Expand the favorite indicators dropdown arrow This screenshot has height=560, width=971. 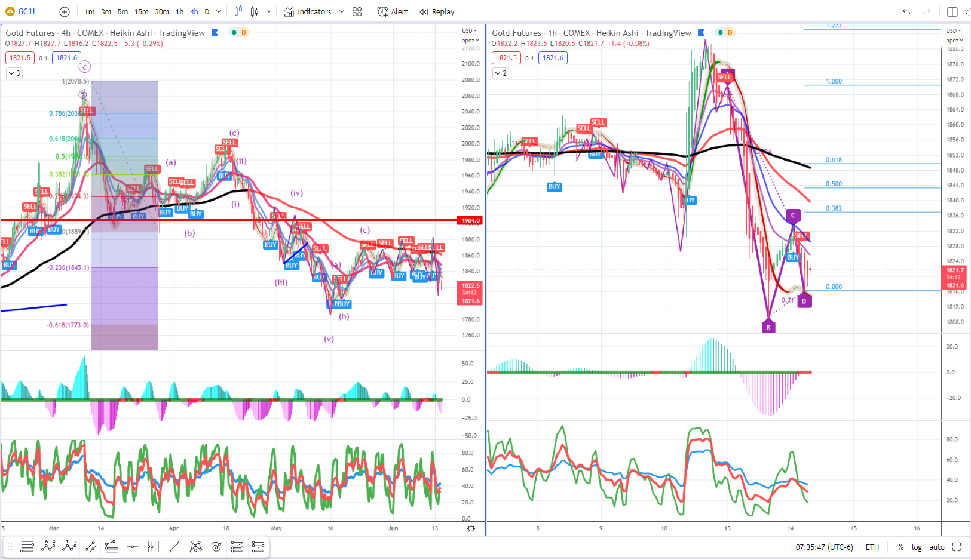(x=342, y=12)
